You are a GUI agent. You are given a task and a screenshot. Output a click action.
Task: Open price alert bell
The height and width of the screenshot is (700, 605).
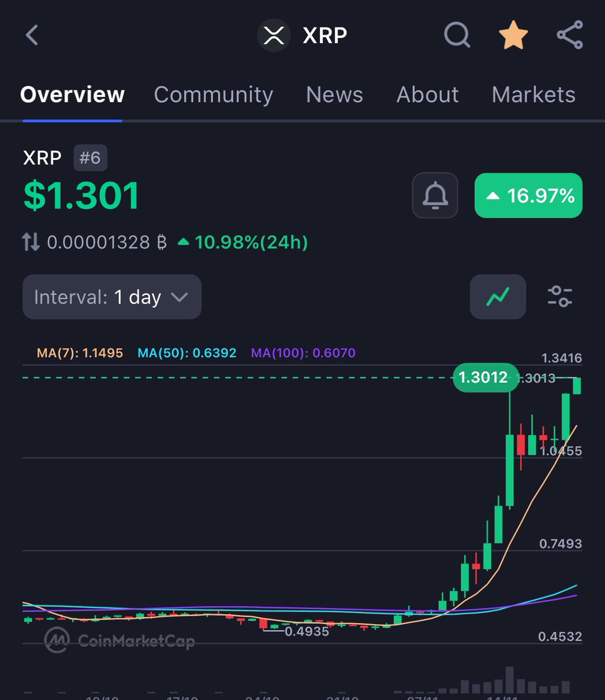pos(435,195)
